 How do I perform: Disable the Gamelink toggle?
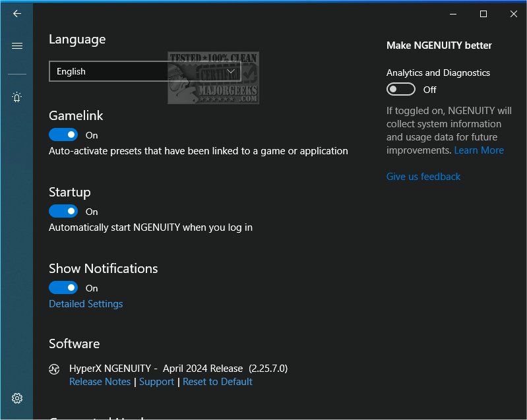point(63,135)
